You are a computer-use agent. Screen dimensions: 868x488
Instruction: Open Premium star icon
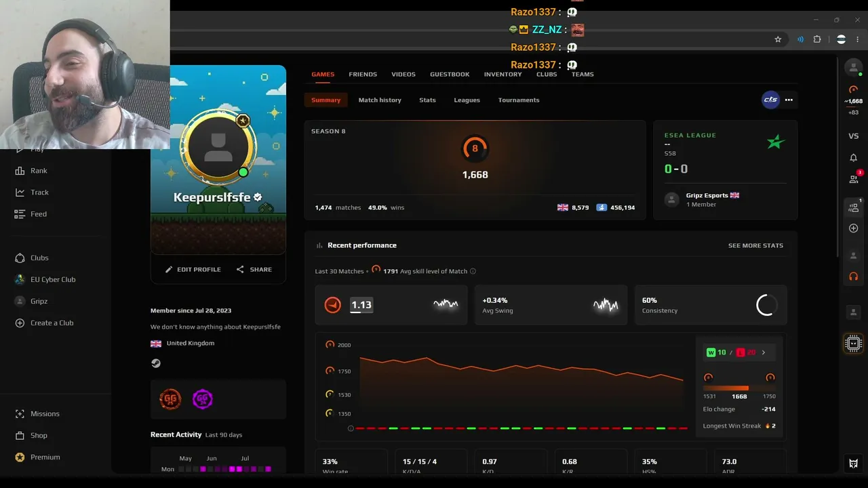coord(20,457)
